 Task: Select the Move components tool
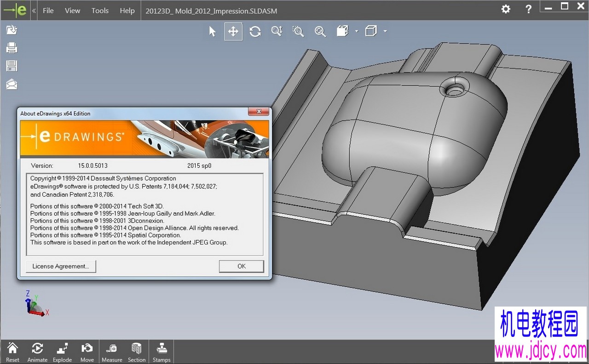(x=87, y=352)
